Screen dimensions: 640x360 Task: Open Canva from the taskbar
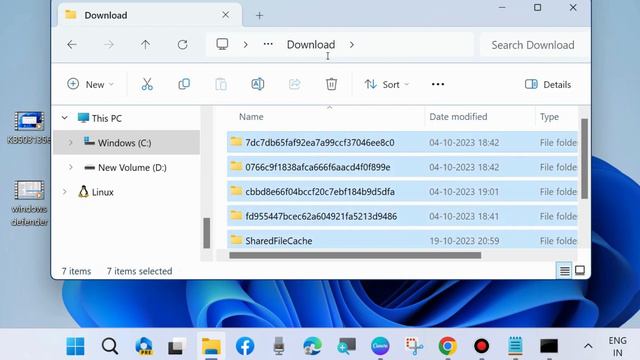380,346
